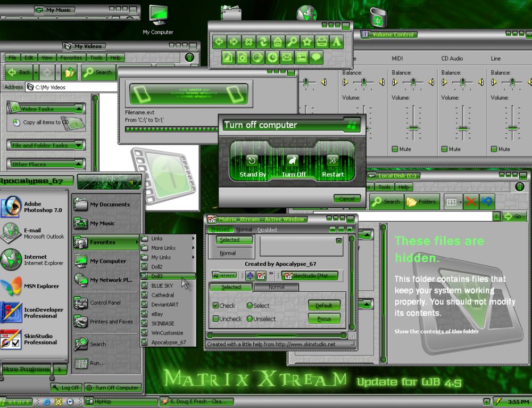532x408 pixels.
Task: Click the Restart icon in the shutdown dialog
Action: tap(332, 160)
